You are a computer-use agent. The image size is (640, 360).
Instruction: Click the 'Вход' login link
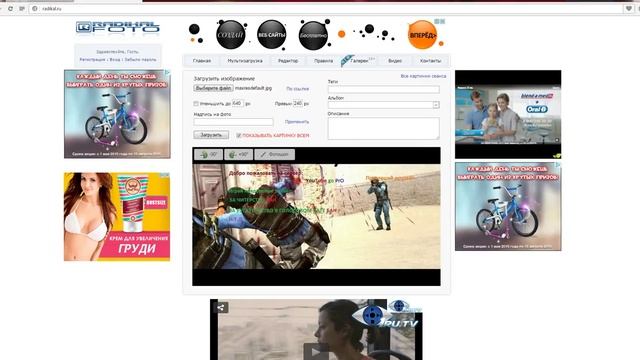[115, 60]
